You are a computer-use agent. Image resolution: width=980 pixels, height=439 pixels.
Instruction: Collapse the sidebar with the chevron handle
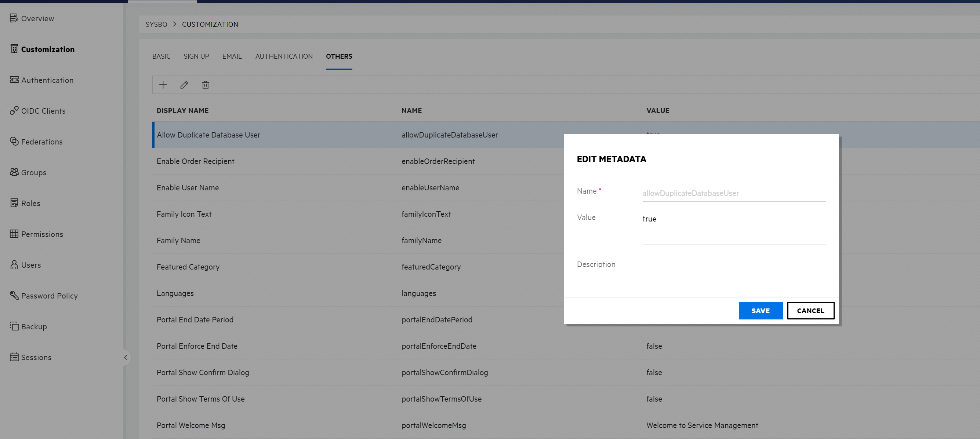click(x=126, y=357)
